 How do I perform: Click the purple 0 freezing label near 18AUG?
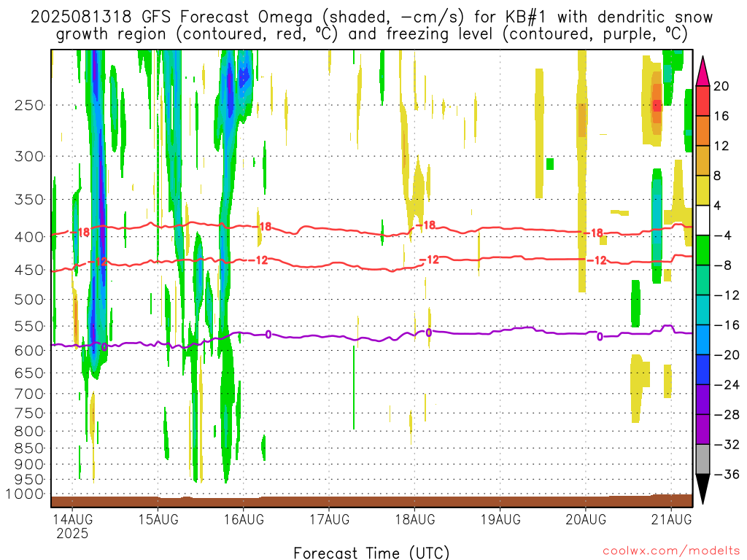[x=429, y=332]
